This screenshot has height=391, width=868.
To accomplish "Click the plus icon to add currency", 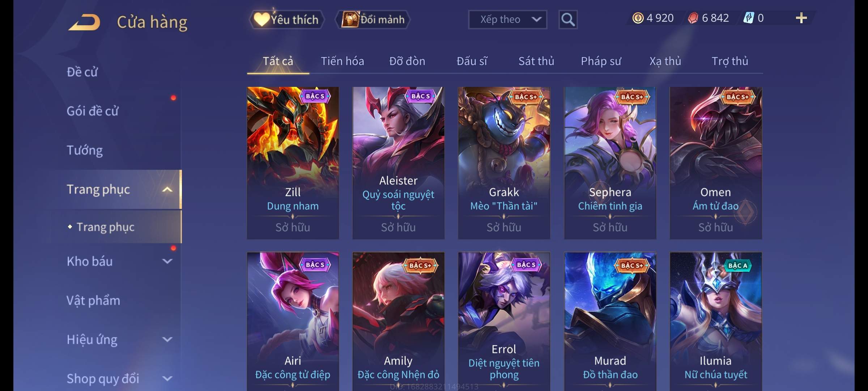I will [x=801, y=18].
